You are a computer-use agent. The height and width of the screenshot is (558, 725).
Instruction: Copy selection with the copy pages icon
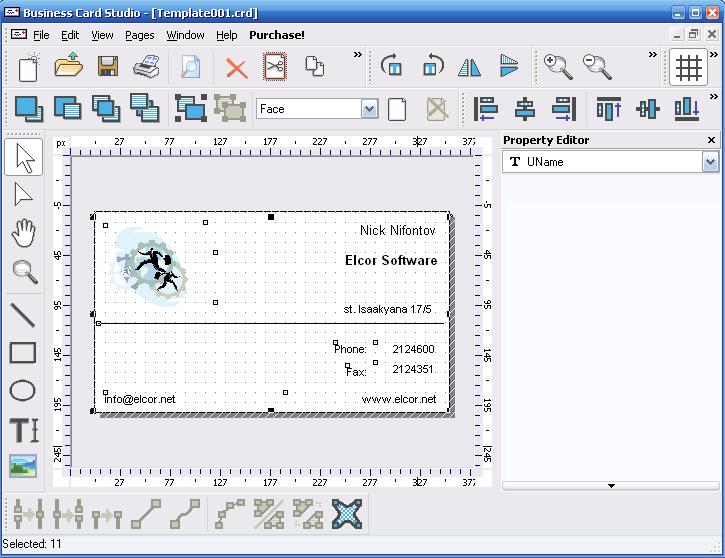pos(315,66)
